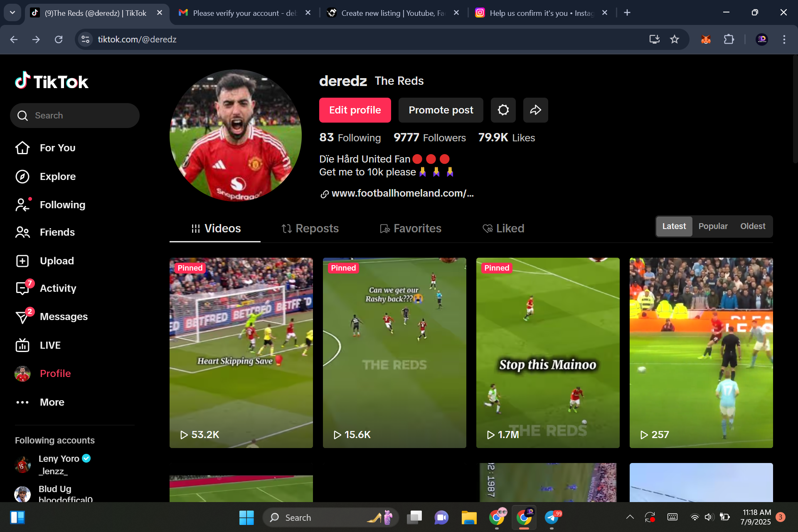The image size is (798, 532).
Task: Open the Upload page
Action: click(x=44, y=261)
